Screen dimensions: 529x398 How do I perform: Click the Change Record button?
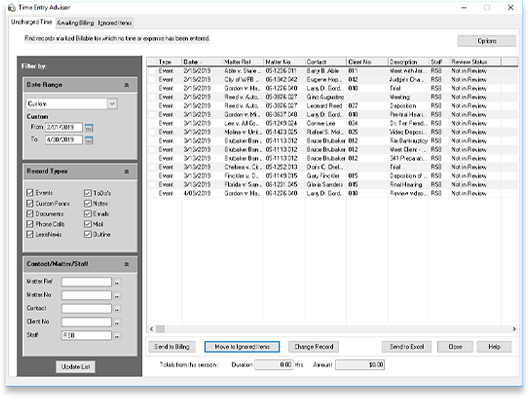click(314, 346)
